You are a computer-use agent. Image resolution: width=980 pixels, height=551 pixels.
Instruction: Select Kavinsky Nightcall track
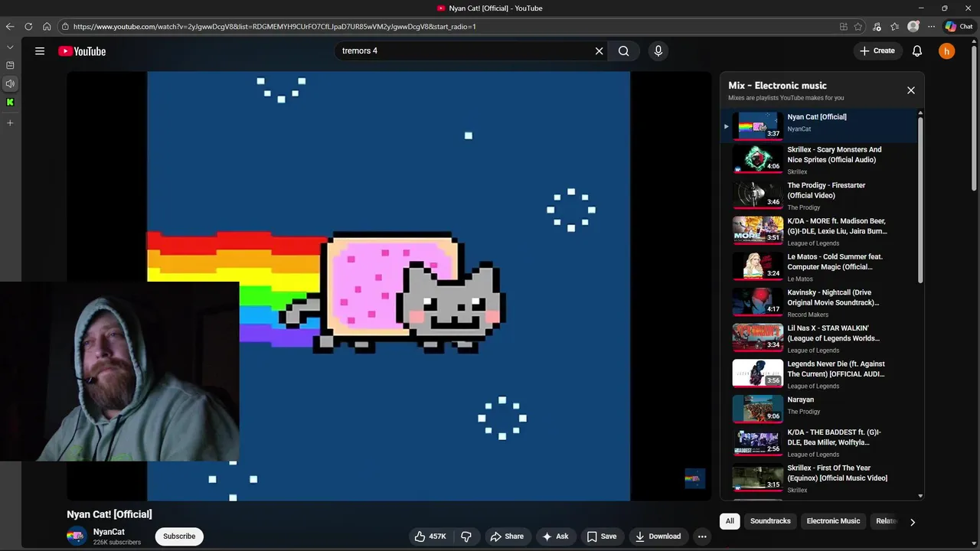tap(819, 303)
